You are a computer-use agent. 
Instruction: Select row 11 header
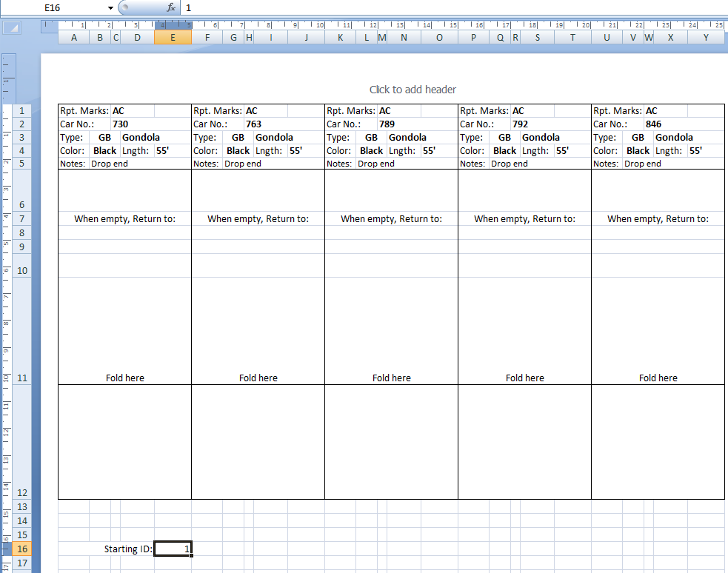click(21, 378)
